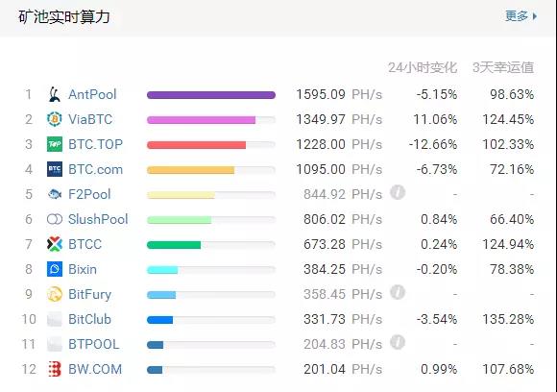Click the ViaBTC coin logo icon

point(55,119)
